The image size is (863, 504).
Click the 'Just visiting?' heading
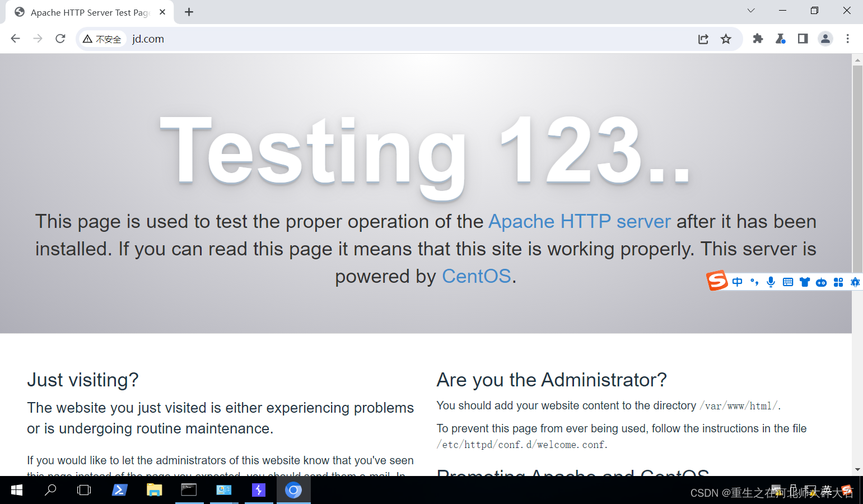[x=83, y=380]
